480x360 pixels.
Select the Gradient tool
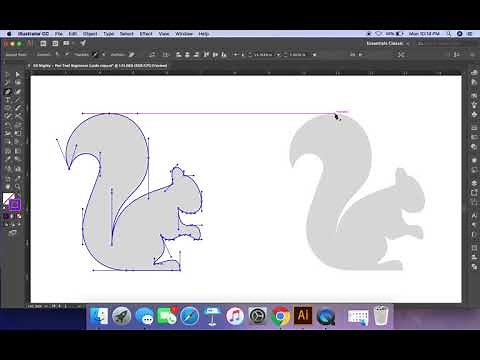18,151
